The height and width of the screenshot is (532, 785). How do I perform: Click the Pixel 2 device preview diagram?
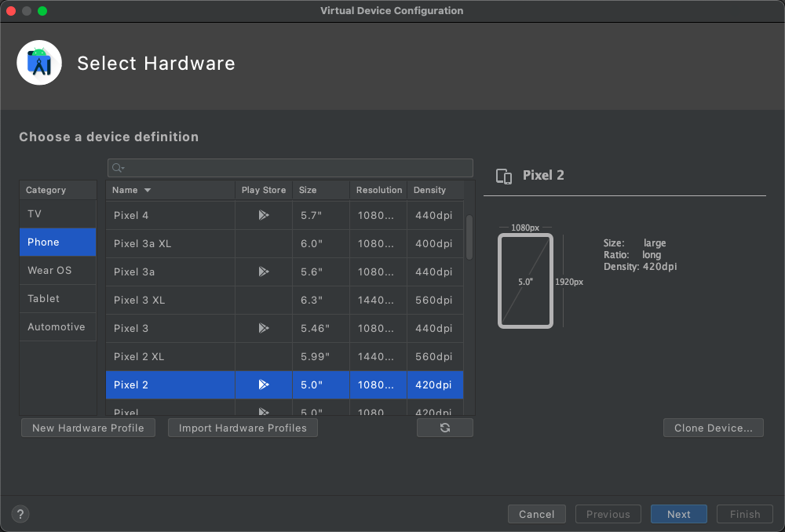coord(526,281)
